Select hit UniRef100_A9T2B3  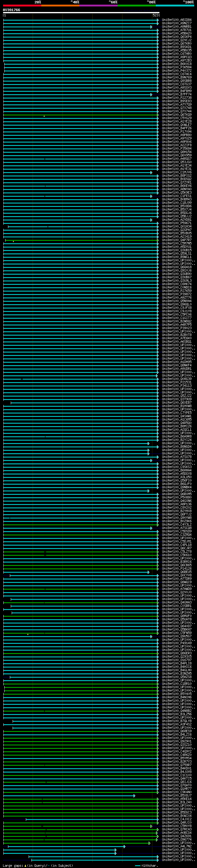click(x=176, y=61)
